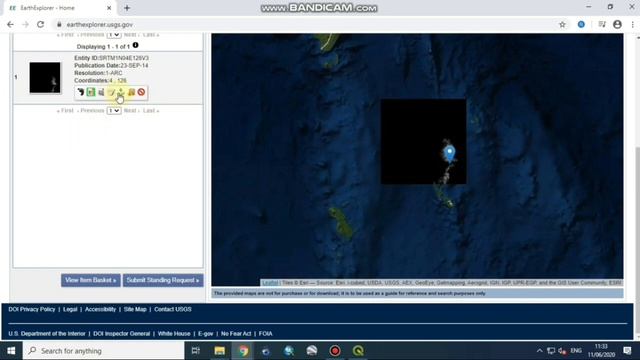Open Site Map footer link

click(135, 309)
